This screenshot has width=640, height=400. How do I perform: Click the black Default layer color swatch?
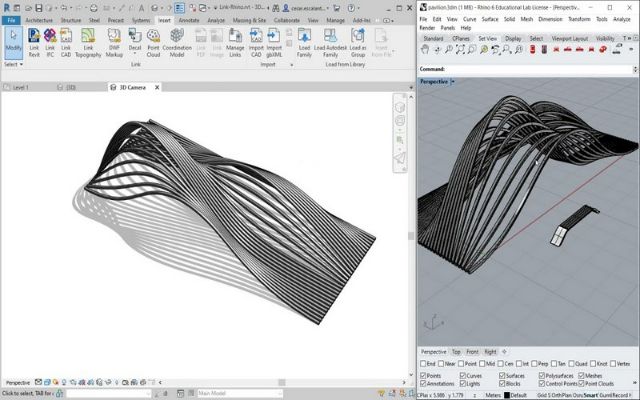[x=507, y=395]
